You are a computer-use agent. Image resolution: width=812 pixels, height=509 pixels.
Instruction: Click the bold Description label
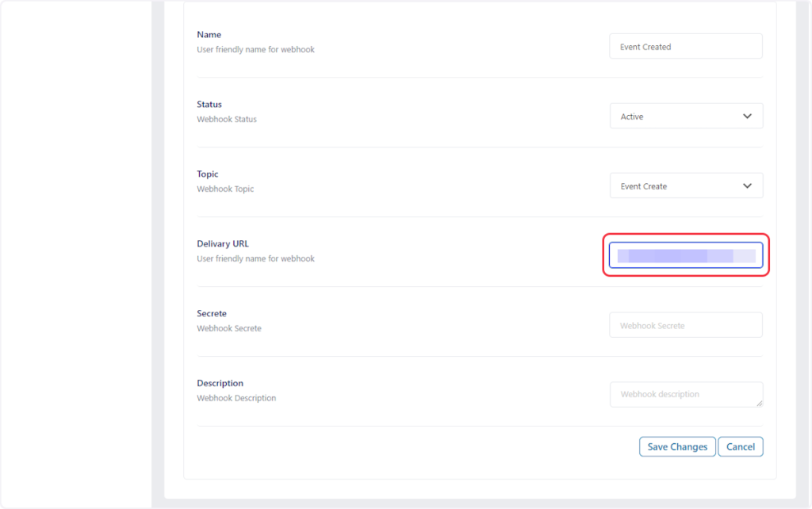point(220,384)
